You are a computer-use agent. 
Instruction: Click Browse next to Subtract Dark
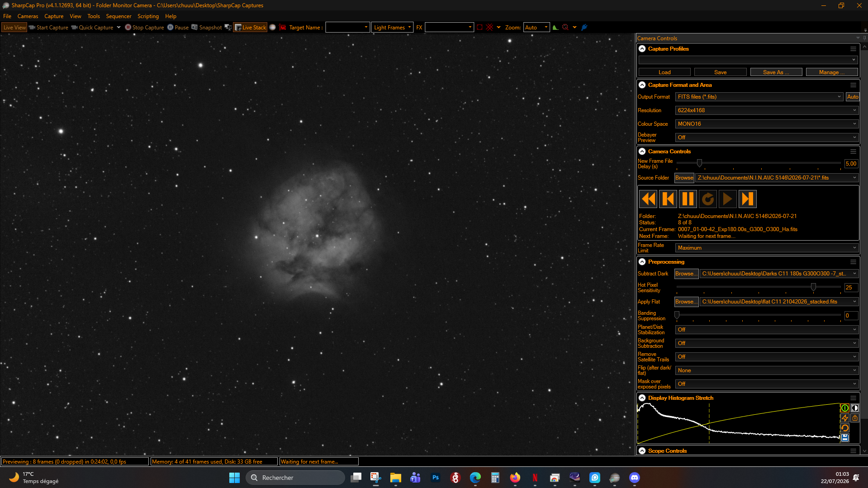686,274
